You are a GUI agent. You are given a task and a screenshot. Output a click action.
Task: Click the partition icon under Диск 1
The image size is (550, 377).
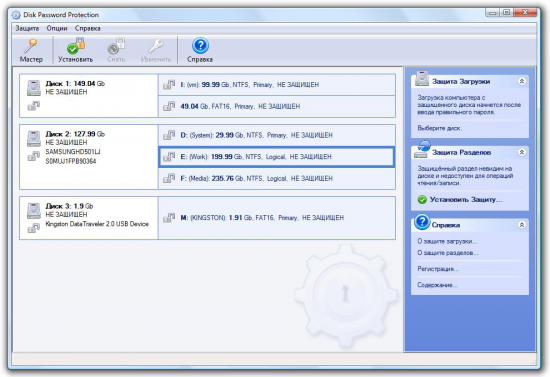pyautogui.click(x=34, y=105)
